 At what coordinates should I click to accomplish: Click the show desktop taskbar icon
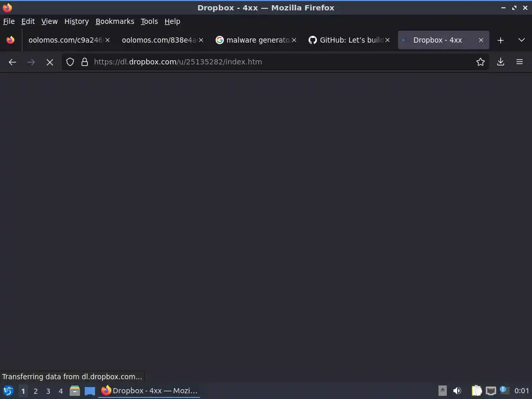tap(90, 391)
